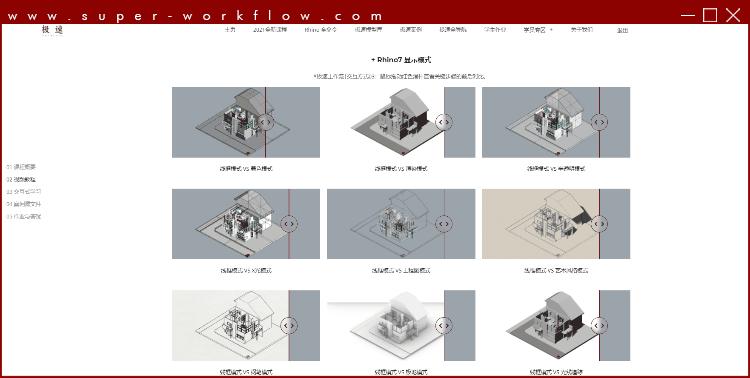Select sidebar section 01

[21, 167]
